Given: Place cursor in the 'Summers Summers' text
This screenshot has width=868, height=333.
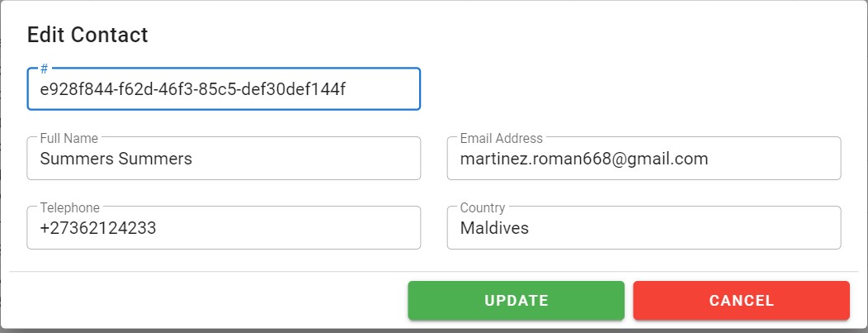Looking at the screenshot, I should pyautogui.click(x=116, y=159).
